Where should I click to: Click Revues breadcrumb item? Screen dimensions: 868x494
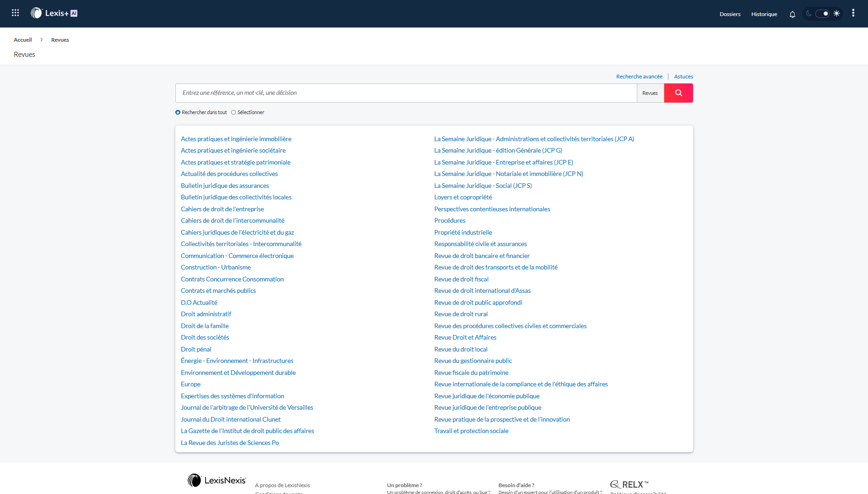60,40
